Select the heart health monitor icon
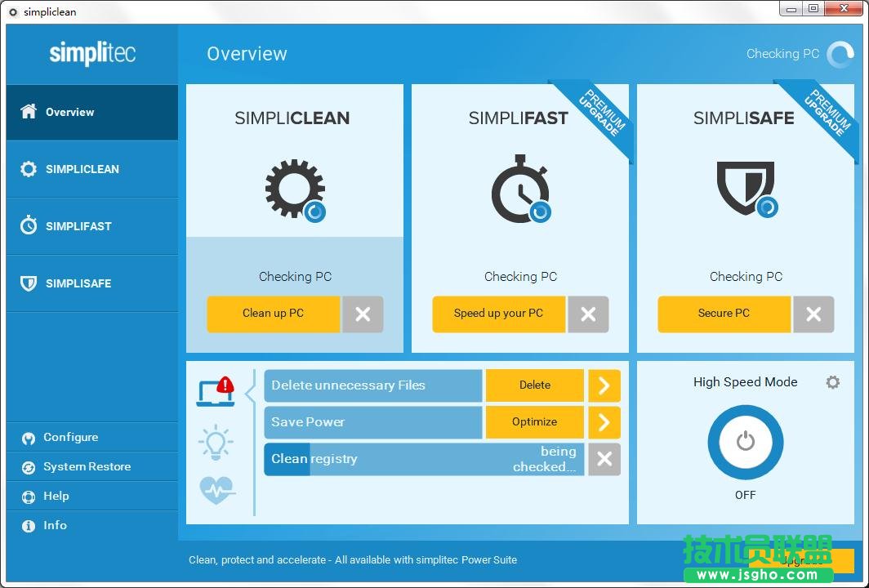This screenshot has width=869, height=588. 216,490
